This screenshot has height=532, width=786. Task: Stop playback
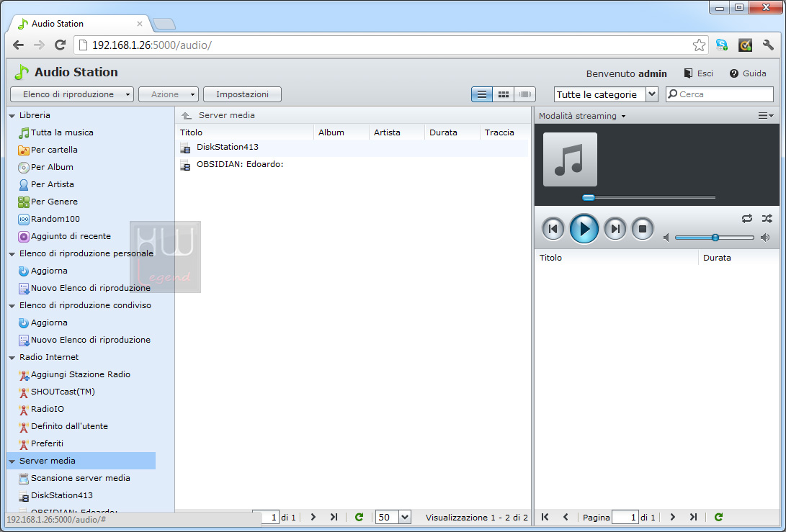[643, 229]
